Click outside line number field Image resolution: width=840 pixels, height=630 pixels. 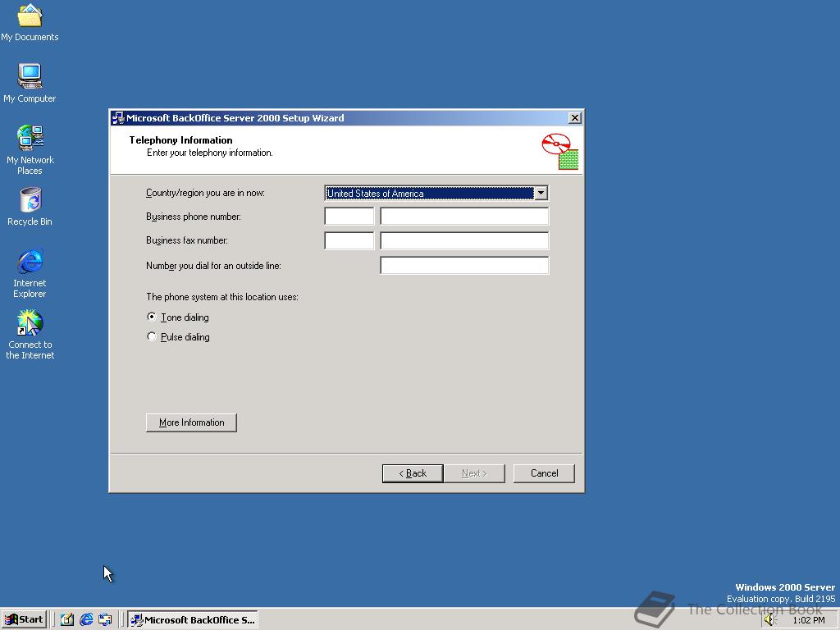(x=464, y=265)
